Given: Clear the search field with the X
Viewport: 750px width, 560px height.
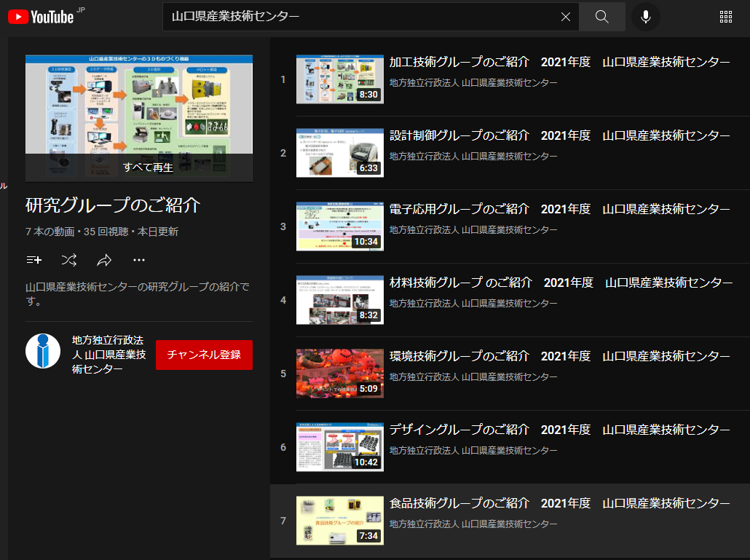Looking at the screenshot, I should tap(566, 16).
